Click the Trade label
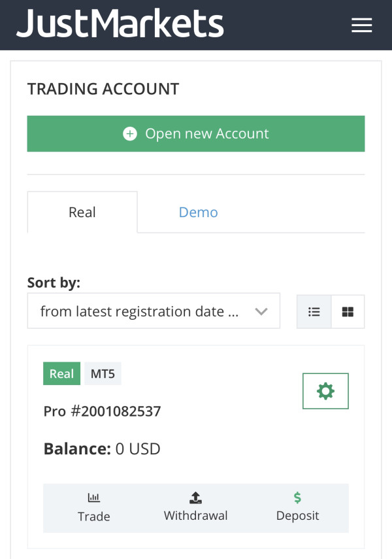 93,517
